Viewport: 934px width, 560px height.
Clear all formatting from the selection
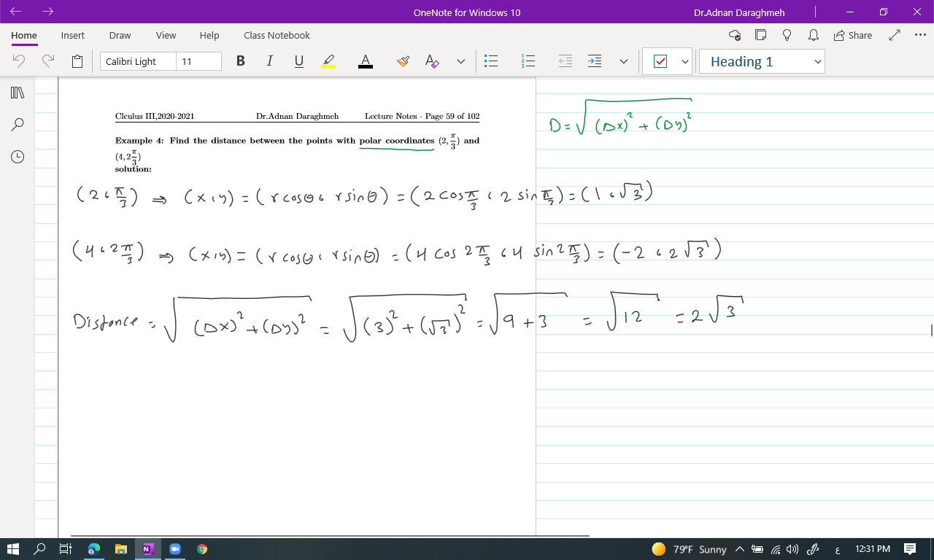(x=432, y=62)
